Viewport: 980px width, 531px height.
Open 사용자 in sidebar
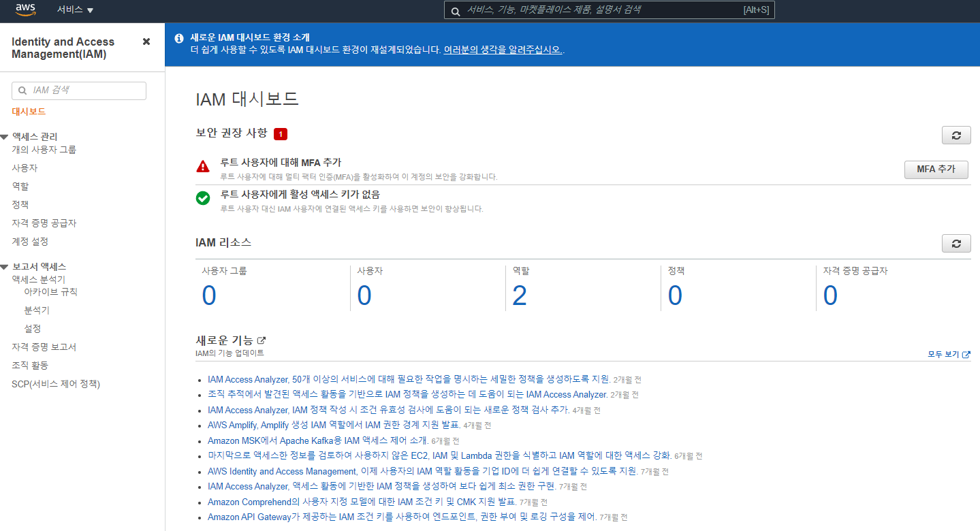click(x=25, y=167)
